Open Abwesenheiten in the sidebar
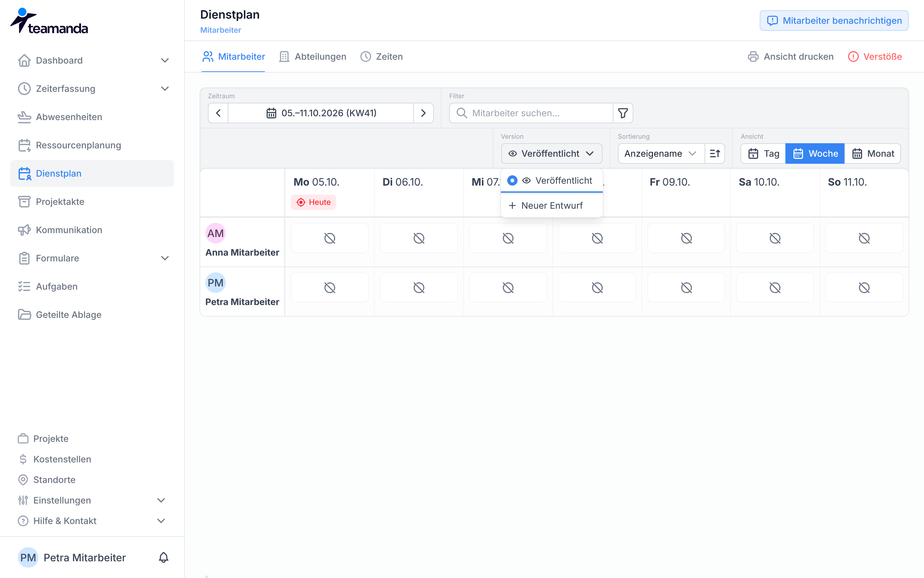The height and width of the screenshot is (578, 924). (92, 117)
